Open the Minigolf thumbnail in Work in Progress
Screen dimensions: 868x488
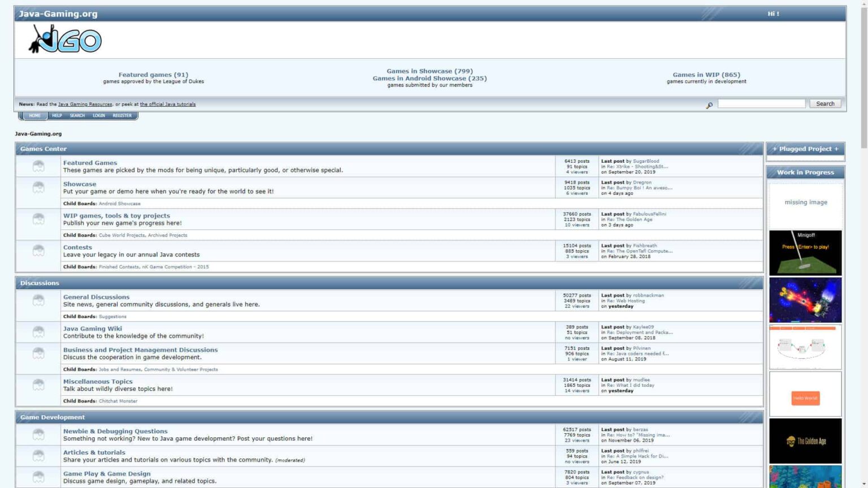805,252
